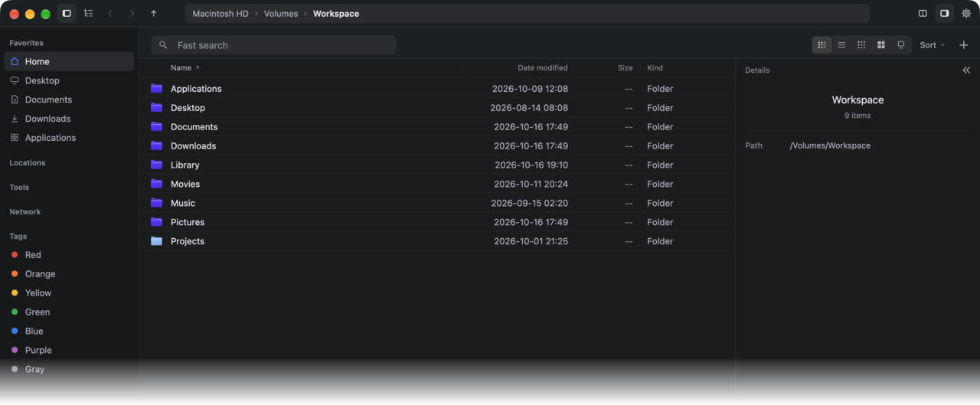Expand the Locations sidebar section

pos(28,163)
